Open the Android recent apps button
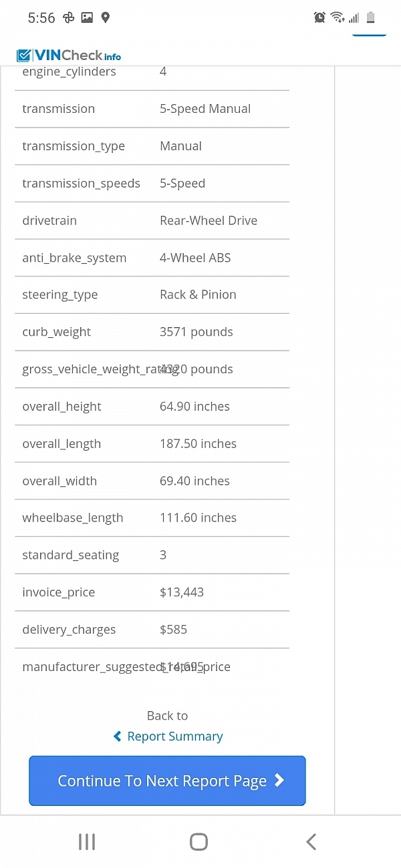The height and width of the screenshot is (868, 401). tap(87, 842)
